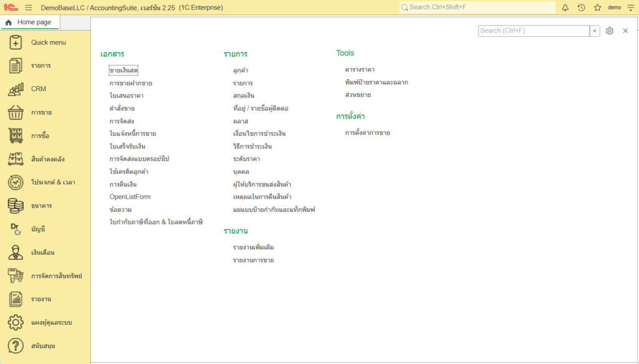
Task: Open the Quick menu clipboard icon
Action: [x=16, y=42]
